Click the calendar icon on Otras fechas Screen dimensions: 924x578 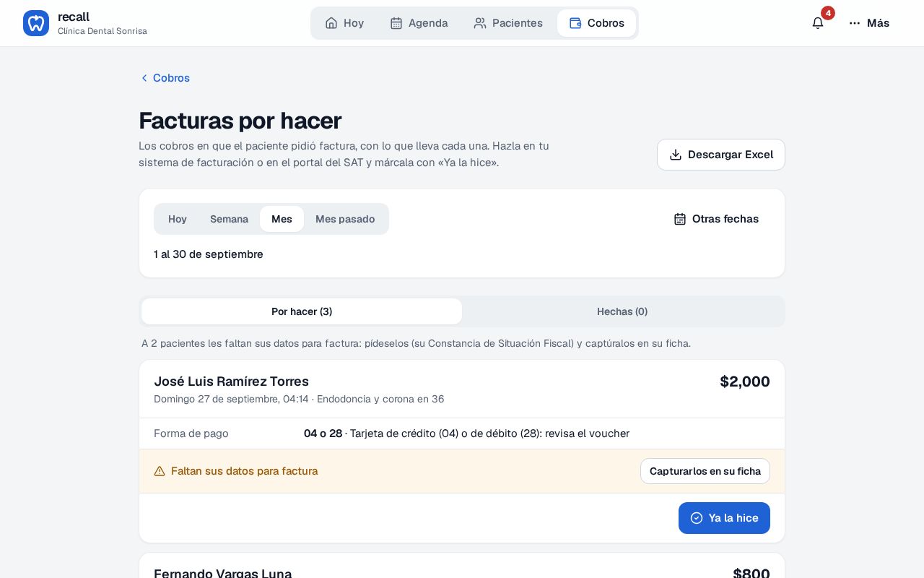tap(680, 219)
